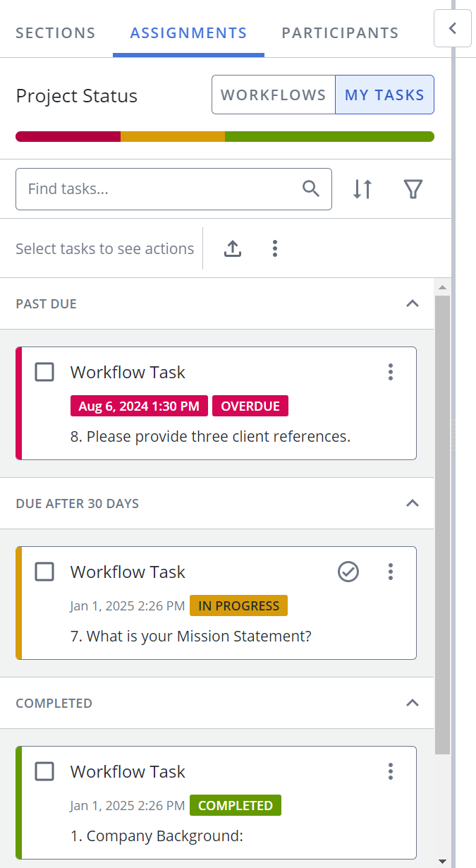Open Company Background task's three-dot menu
Screen dimensions: 476x868
(x=391, y=771)
